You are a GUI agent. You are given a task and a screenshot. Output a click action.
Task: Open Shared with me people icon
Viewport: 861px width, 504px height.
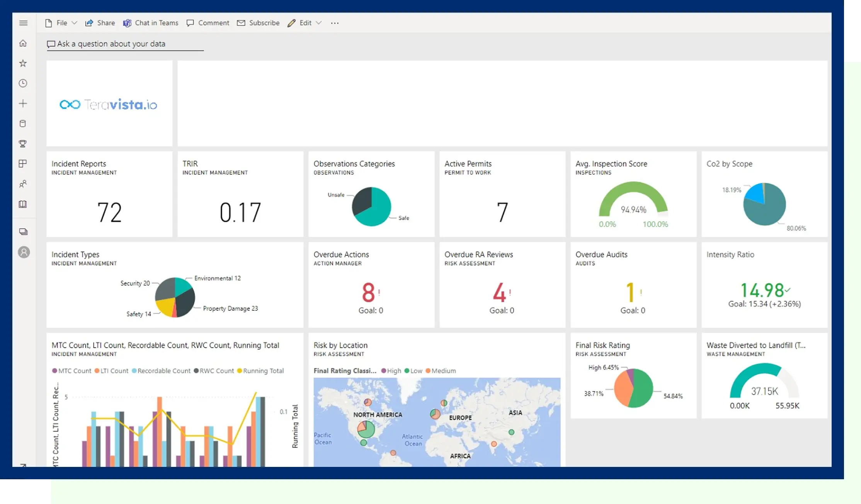tap(23, 184)
